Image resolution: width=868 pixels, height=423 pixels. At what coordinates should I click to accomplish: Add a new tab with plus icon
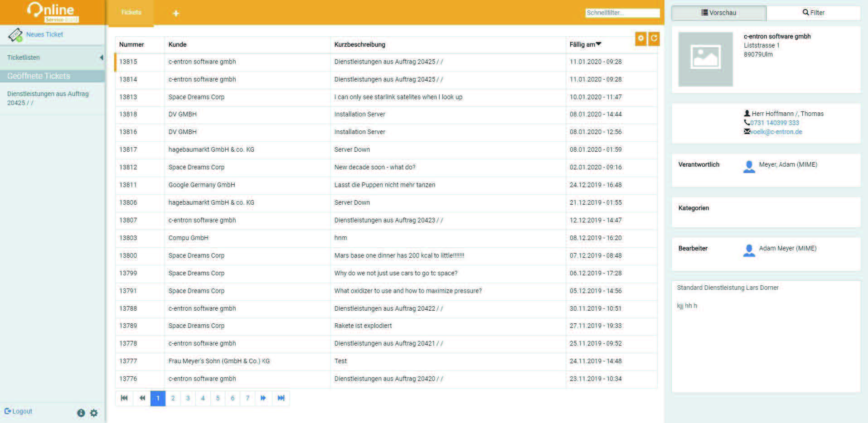(176, 14)
